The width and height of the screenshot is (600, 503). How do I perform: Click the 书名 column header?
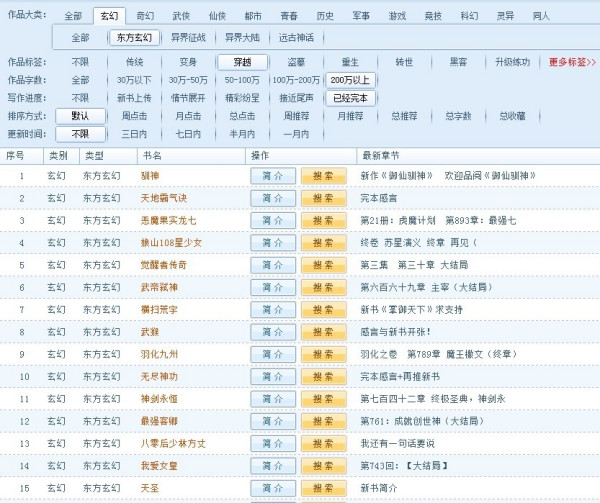coord(152,156)
